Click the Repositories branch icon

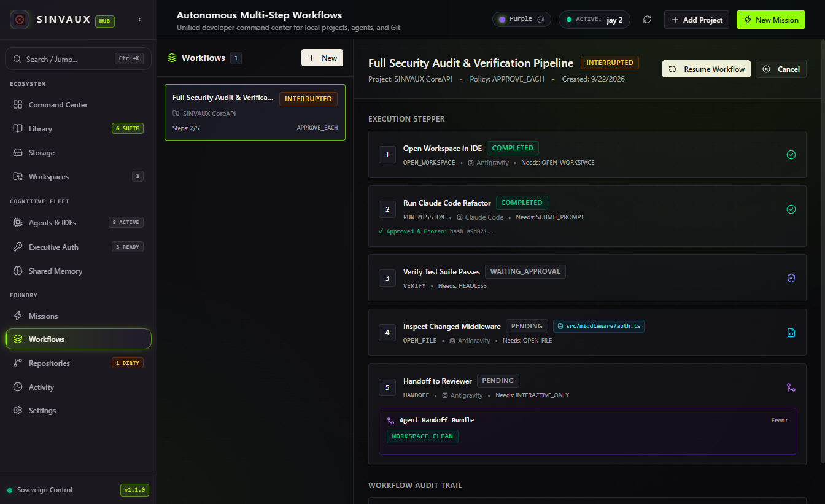pyautogui.click(x=18, y=363)
